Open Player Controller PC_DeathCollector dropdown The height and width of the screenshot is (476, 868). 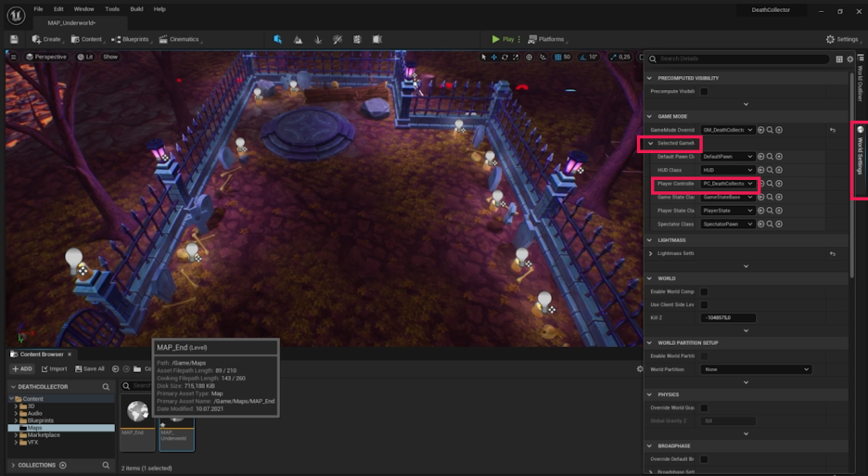point(727,184)
